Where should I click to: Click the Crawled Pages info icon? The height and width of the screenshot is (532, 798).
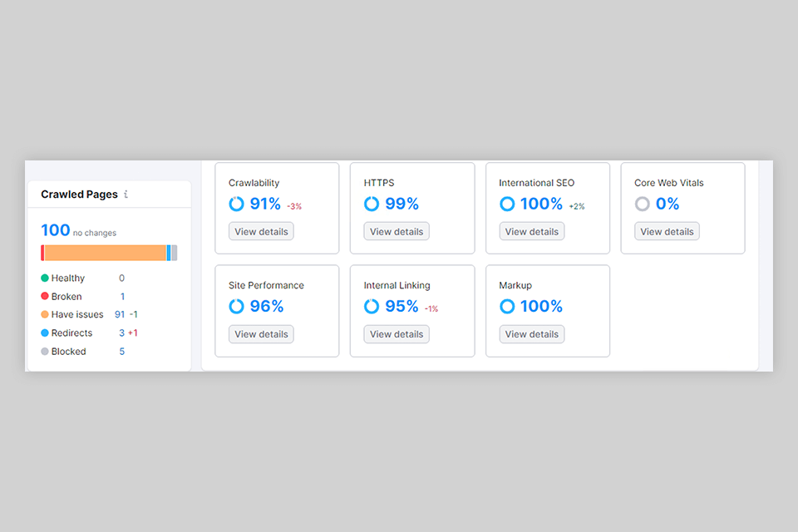(126, 195)
